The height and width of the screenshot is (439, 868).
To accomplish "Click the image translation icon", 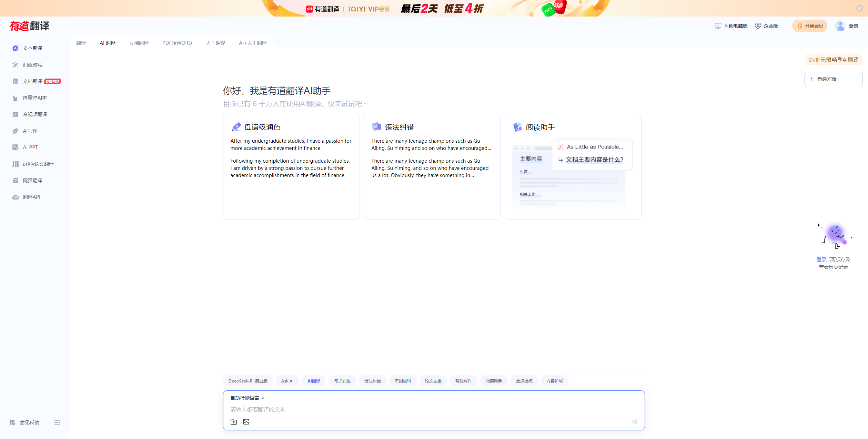I will 246,421.
